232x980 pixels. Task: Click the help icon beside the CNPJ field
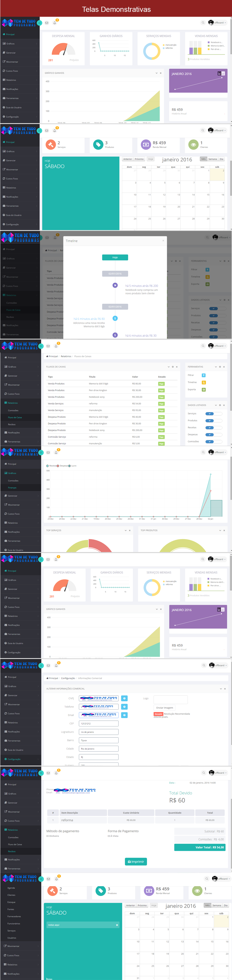(x=124, y=698)
